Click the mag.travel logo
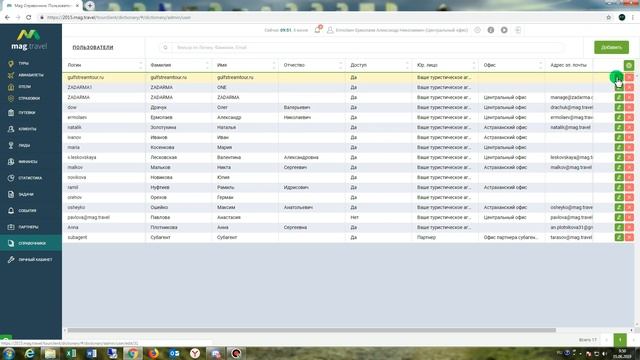Screen dimensions: 640x360 29,40
